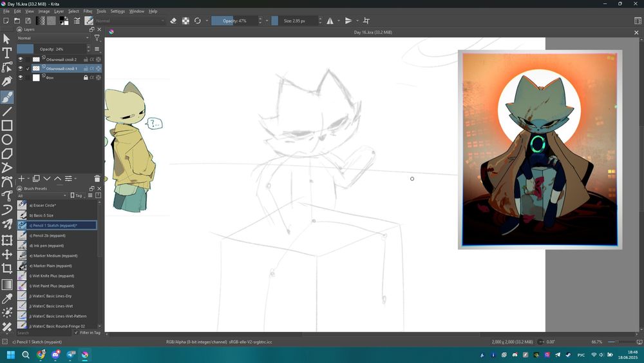Move layer up with arrow button
644x363 pixels.
click(57, 179)
